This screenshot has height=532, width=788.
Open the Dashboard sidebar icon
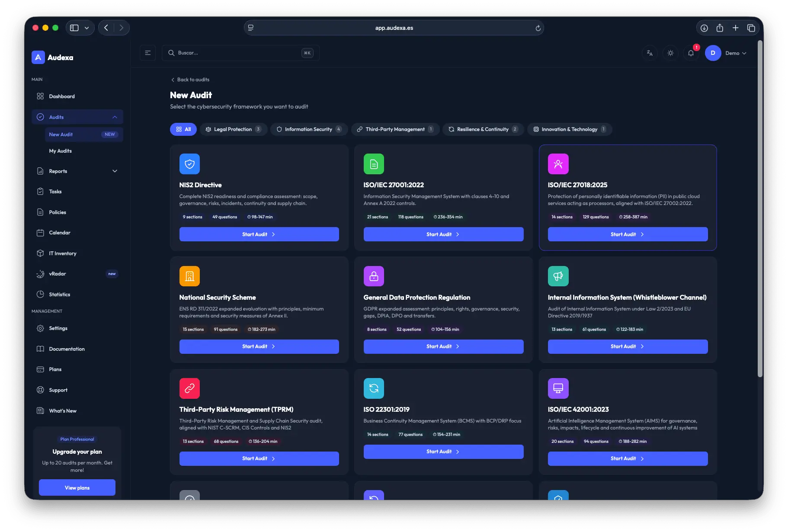[40, 96]
